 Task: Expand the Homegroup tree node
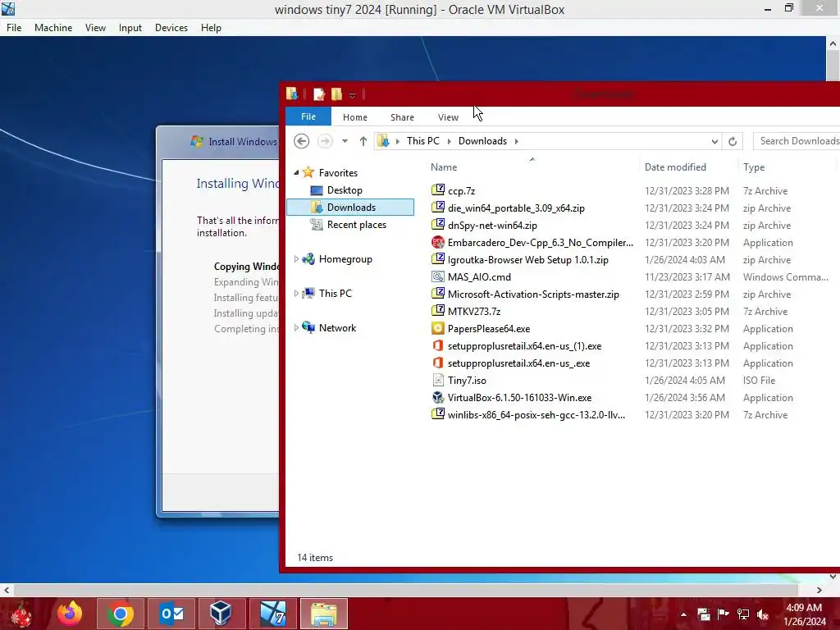coord(296,258)
